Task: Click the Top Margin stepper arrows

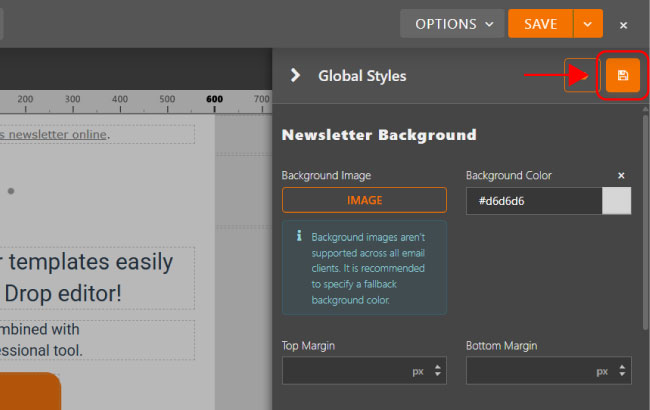Action: click(x=437, y=371)
